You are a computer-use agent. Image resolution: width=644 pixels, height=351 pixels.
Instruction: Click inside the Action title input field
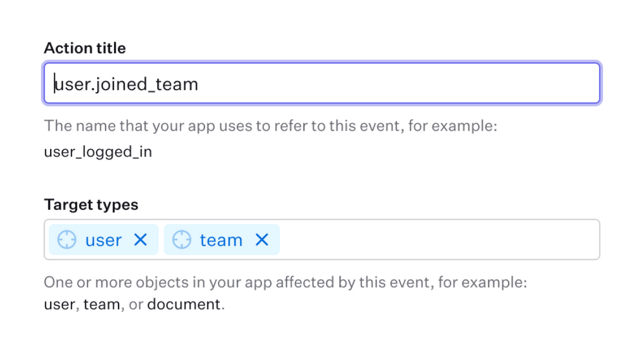click(x=322, y=84)
